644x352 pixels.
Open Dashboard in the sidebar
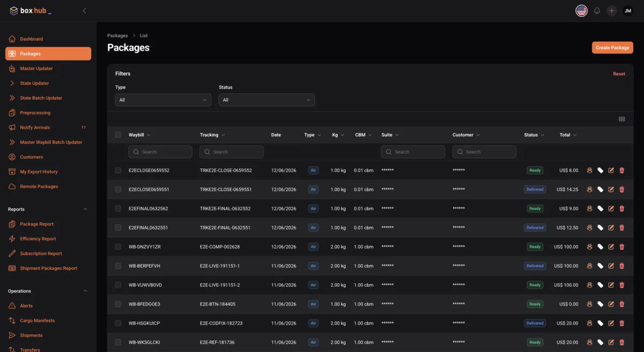coord(48,39)
